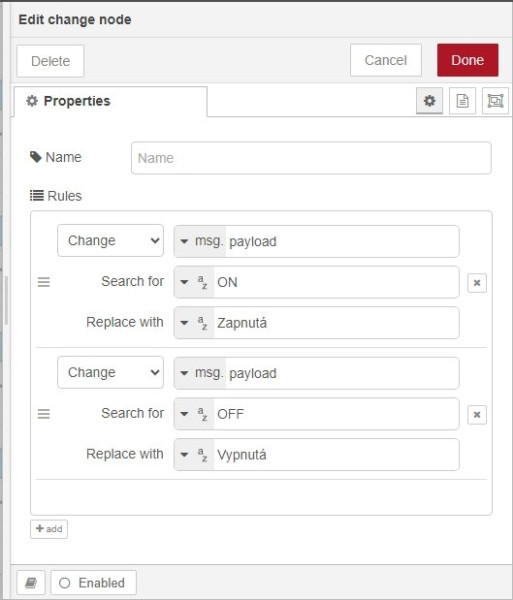Grab the first rule reorder handle
Image resolution: width=513 pixels, height=600 pixels.
coord(44,282)
